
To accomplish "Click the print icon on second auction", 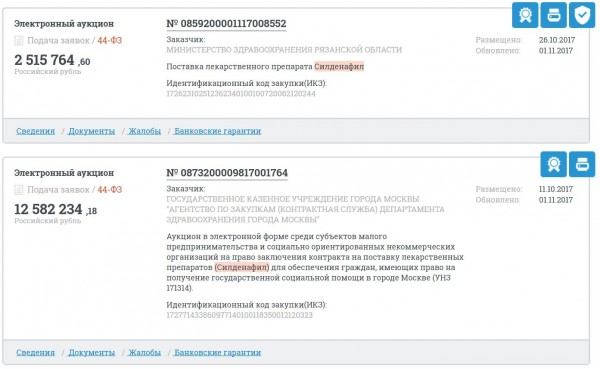I will pos(582,164).
